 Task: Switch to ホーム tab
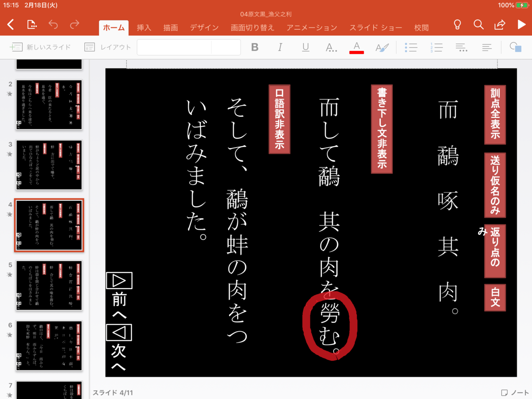coord(114,27)
